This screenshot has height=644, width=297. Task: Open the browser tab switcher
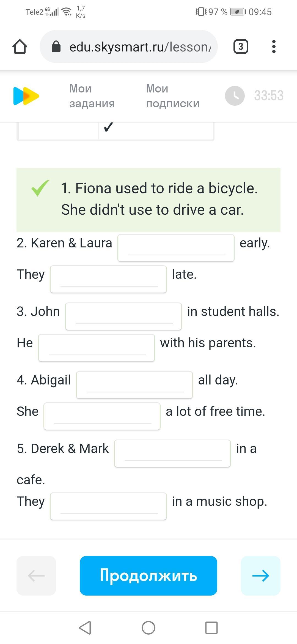pyautogui.click(x=241, y=47)
